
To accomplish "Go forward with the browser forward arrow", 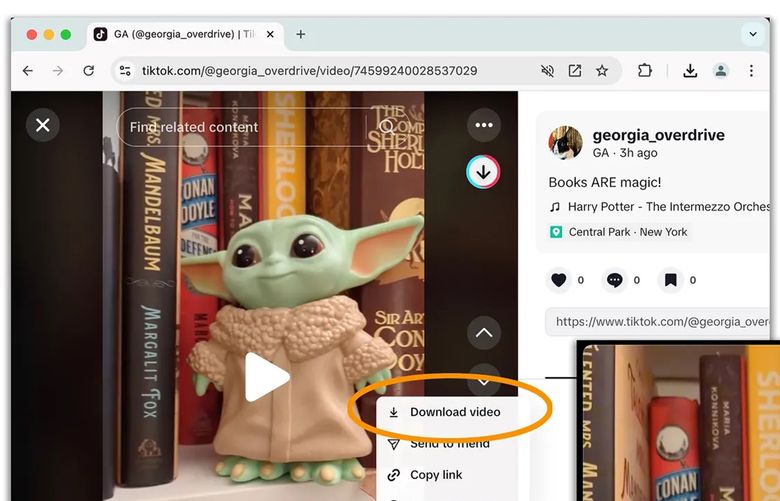I will point(58,71).
